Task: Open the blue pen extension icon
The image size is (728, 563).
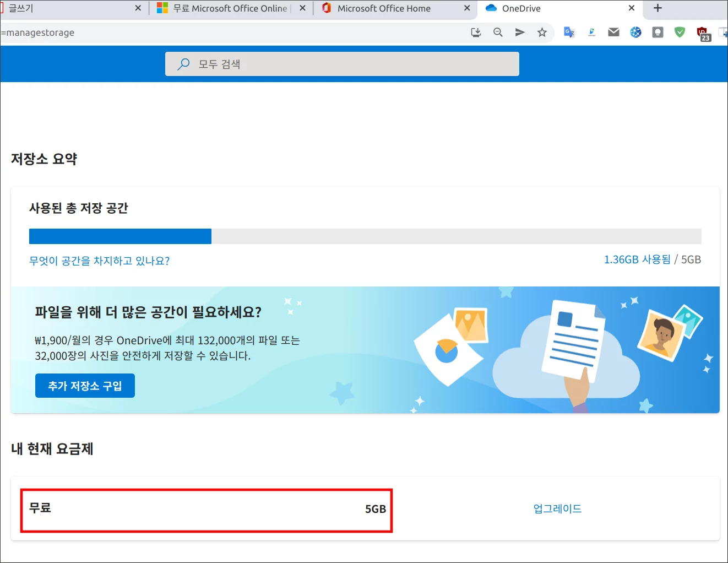Action: [591, 33]
